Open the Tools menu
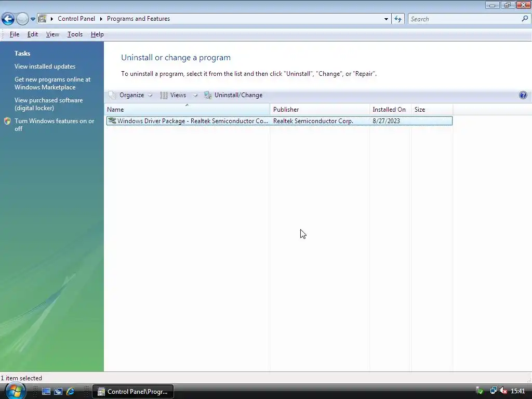Viewport: 532px width, 399px height. pyautogui.click(x=75, y=34)
